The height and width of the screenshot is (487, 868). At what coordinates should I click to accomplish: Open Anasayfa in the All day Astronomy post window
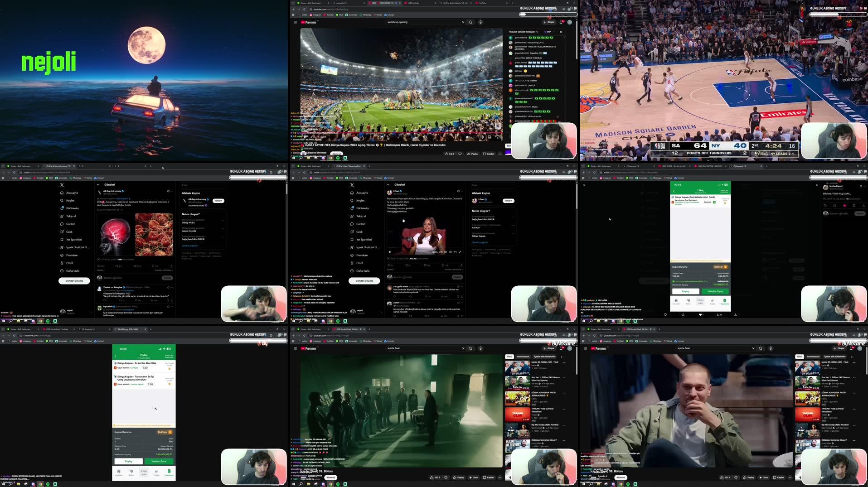69,193
